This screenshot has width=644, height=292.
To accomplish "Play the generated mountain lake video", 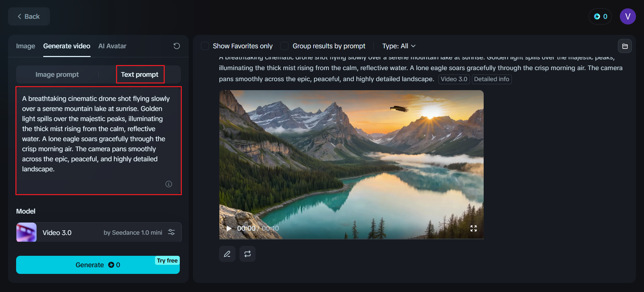I will point(229,229).
